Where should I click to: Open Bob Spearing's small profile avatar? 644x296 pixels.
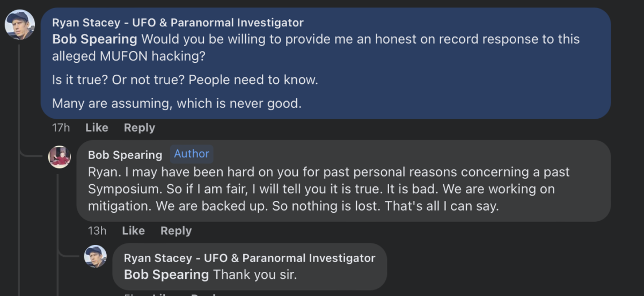(60, 157)
